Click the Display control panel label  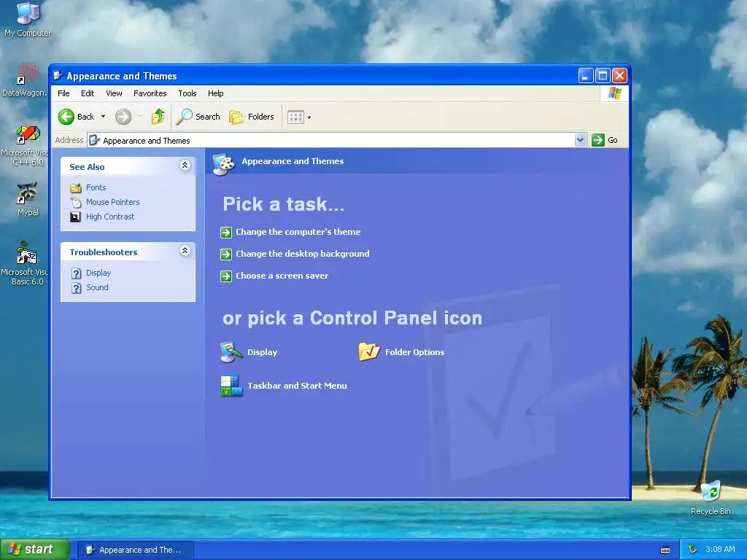(x=262, y=352)
